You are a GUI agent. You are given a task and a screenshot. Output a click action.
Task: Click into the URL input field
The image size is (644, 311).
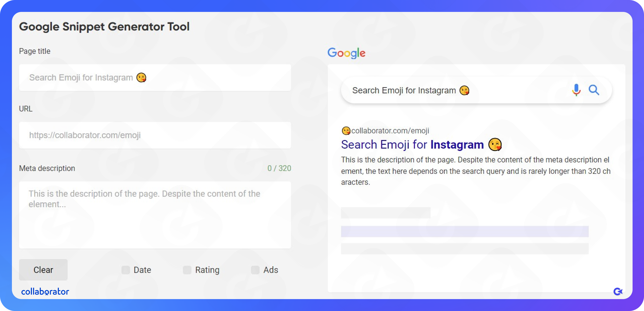[x=155, y=135]
